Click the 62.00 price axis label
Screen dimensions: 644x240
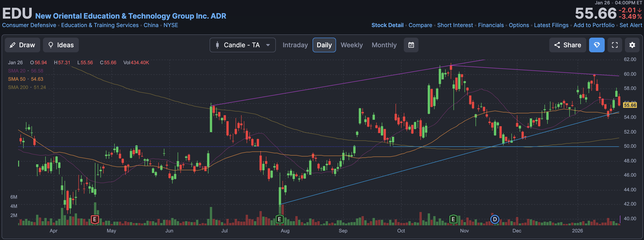630,59
